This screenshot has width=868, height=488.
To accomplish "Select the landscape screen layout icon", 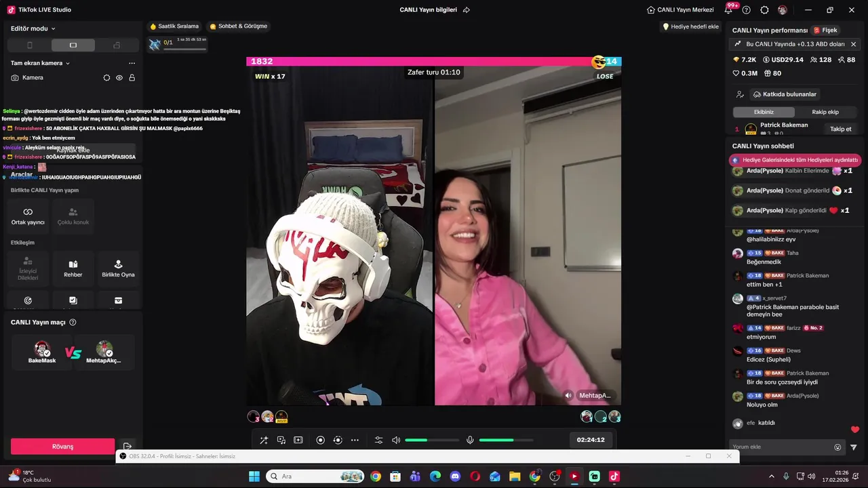I will tap(73, 45).
